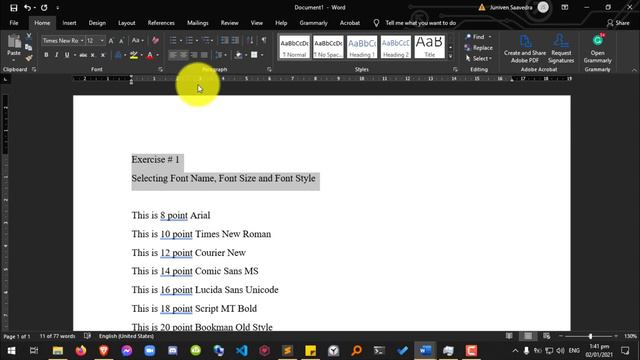
Task: Open Change Case Aa dropdown
Action: pos(138,40)
